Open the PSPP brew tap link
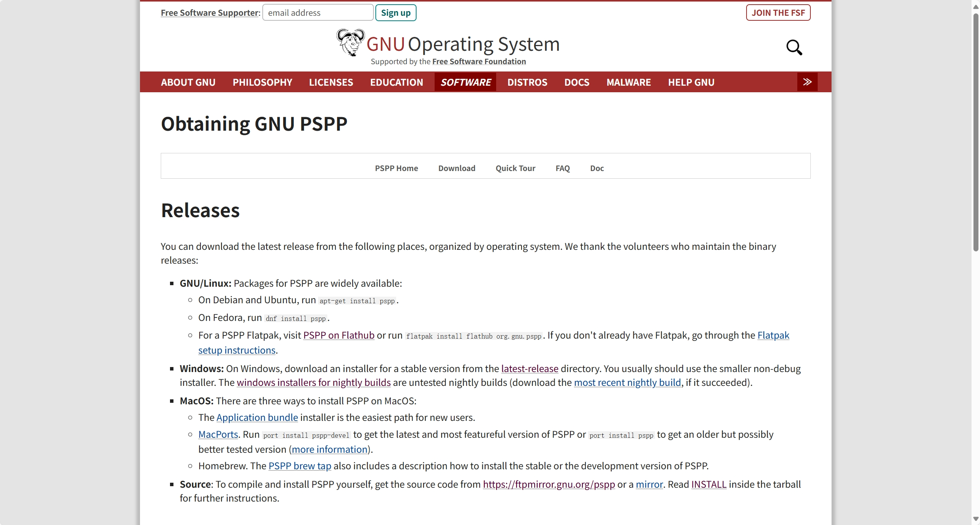980x525 pixels. click(x=300, y=465)
